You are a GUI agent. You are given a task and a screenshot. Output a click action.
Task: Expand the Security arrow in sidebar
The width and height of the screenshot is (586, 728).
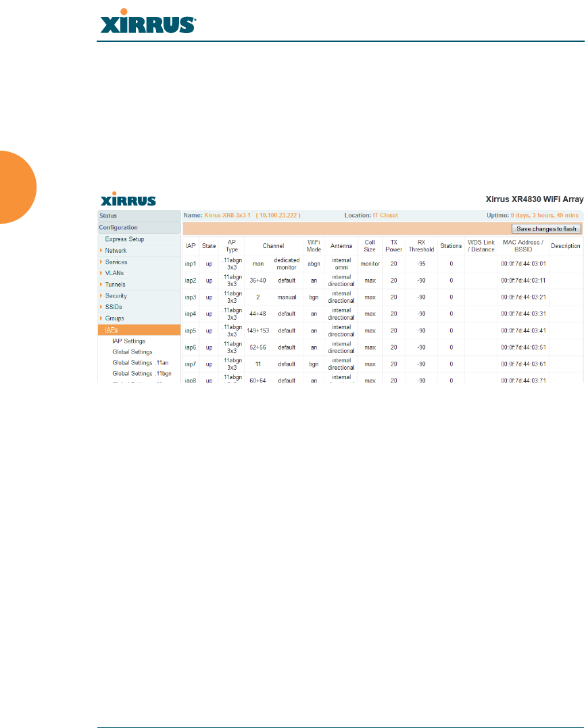(x=101, y=296)
